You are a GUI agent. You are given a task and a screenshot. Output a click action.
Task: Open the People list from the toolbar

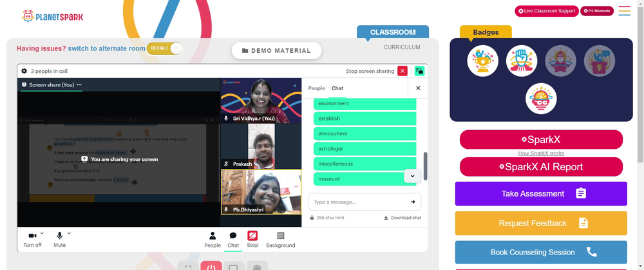pyautogui.click(x=213, y=240)
